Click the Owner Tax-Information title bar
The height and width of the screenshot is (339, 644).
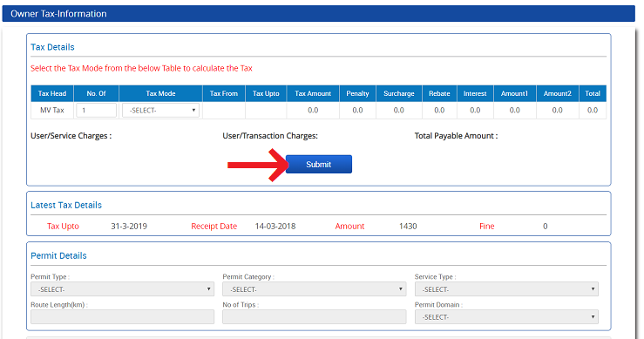pos(319,14)
